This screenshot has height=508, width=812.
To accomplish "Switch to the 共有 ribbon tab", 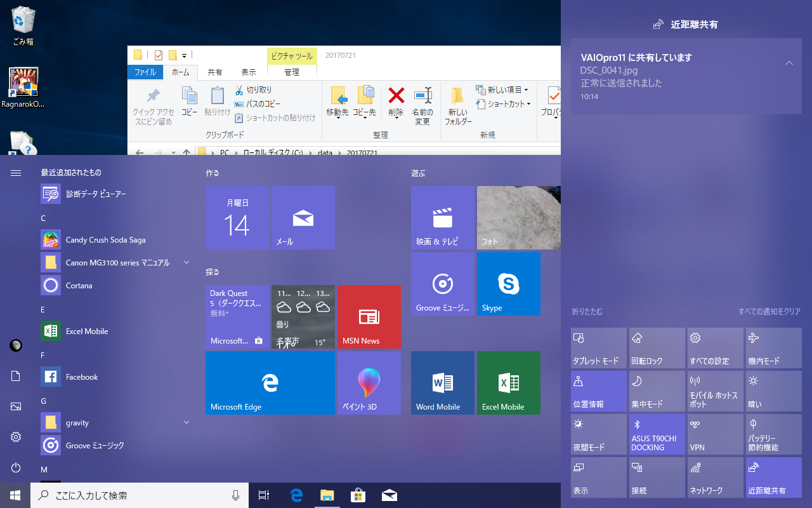I will pos(215,72).
